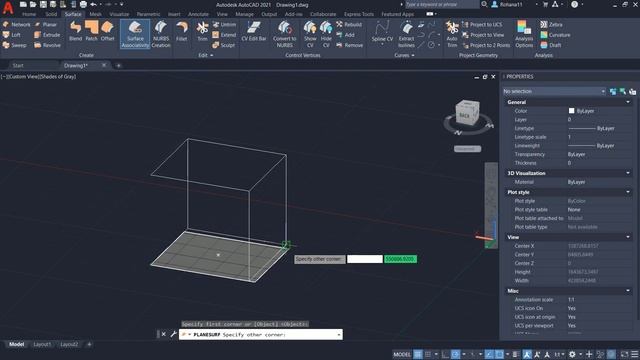Click Zebra analysis
Image resolution: width=640 pixels, height=360 pixels.
551,24
